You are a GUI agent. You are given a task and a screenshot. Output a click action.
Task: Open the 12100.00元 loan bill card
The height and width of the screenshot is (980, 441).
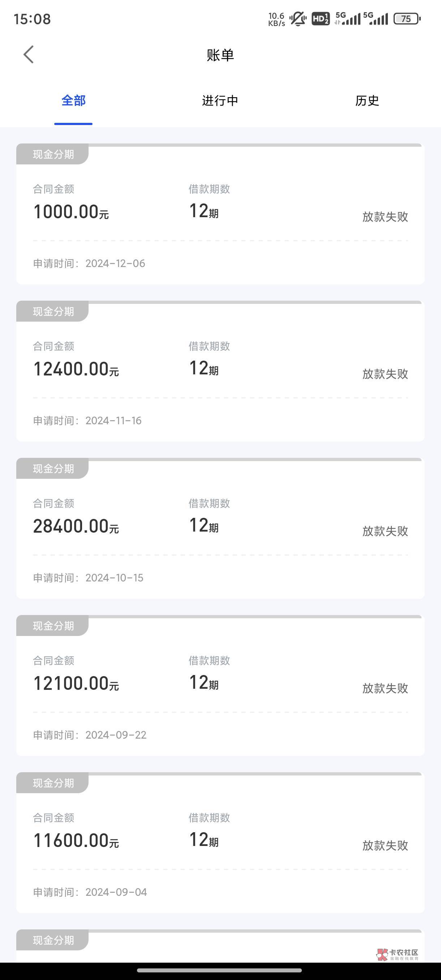pos(220,685)
